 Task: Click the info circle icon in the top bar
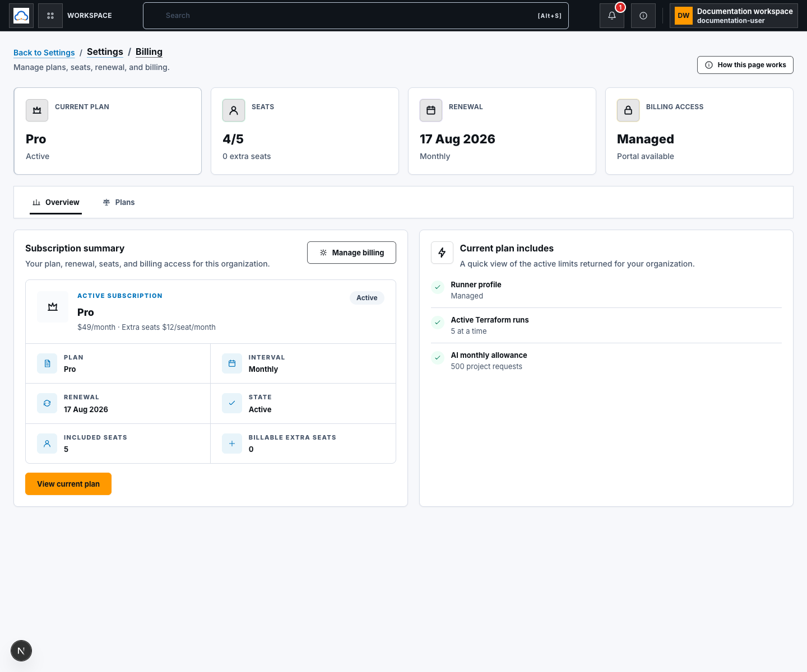pos(643,16)
